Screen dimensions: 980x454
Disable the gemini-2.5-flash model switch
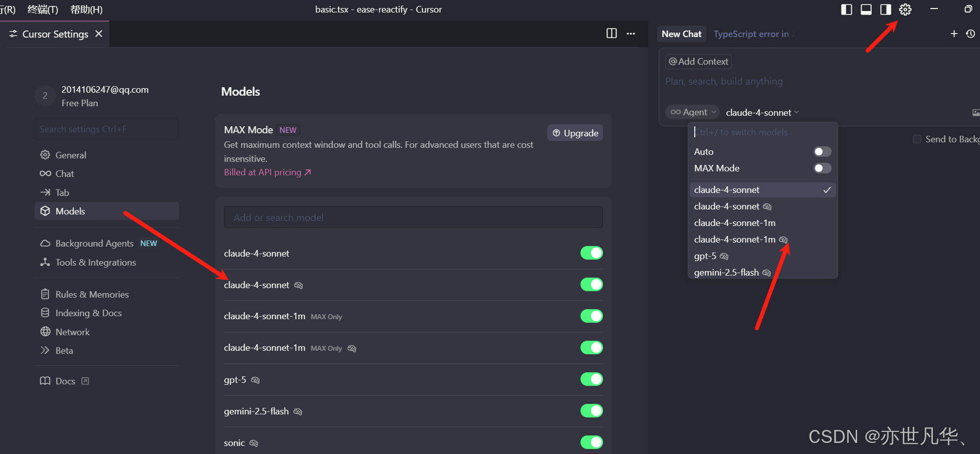(592, 411)
